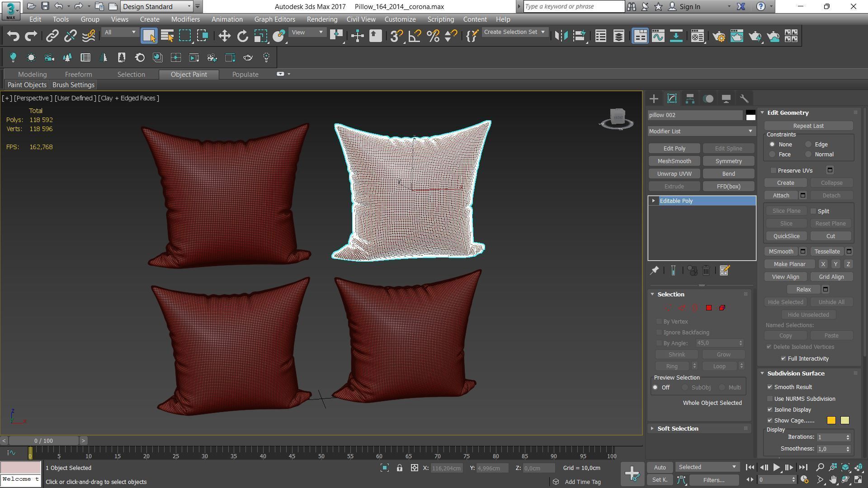The height and width of the screenshot is (488, 868).
Task: Click the Relax button
Action: coord(803,290)
